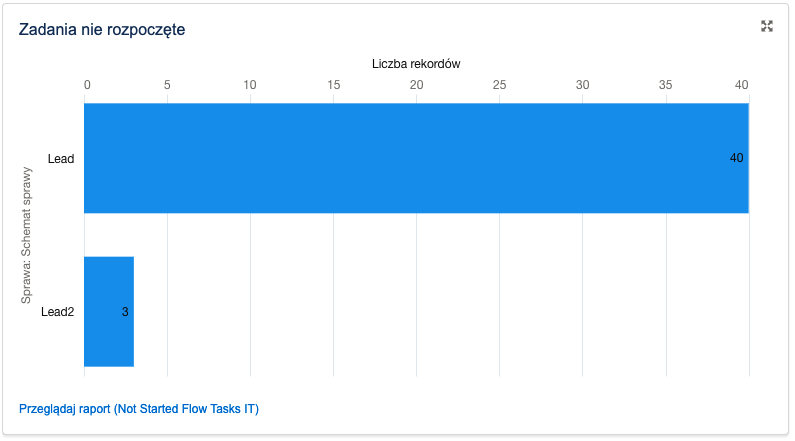Click the Zadania nie rozpoczęte title
This screenshot has height=441, width=795.
102,29
